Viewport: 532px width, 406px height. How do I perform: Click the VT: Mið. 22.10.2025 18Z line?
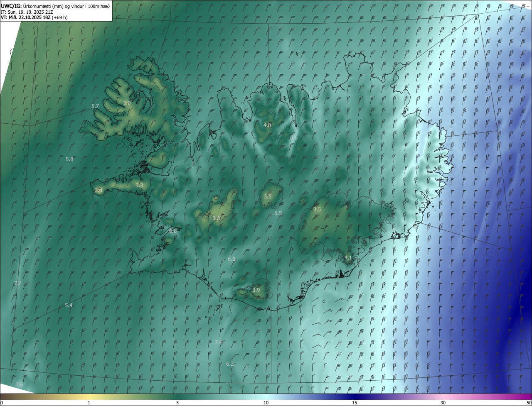point(34,17)
